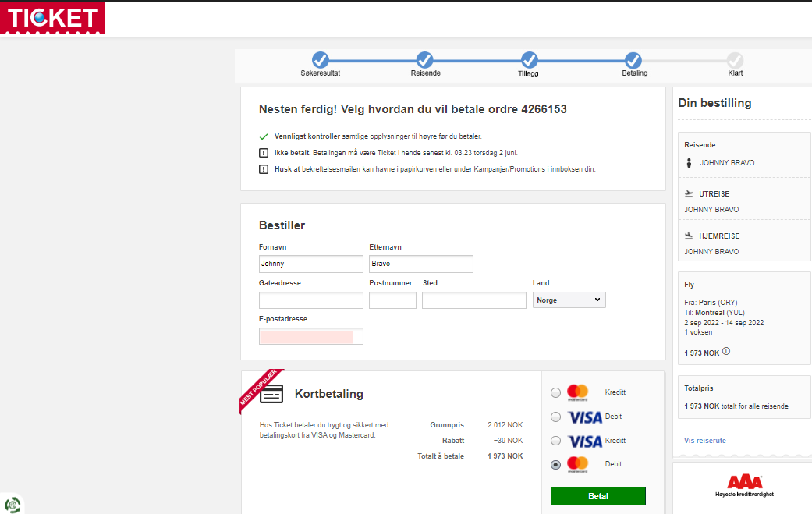
Task: Click the greyed-out Klart step icon
Action: coord(735,60)
